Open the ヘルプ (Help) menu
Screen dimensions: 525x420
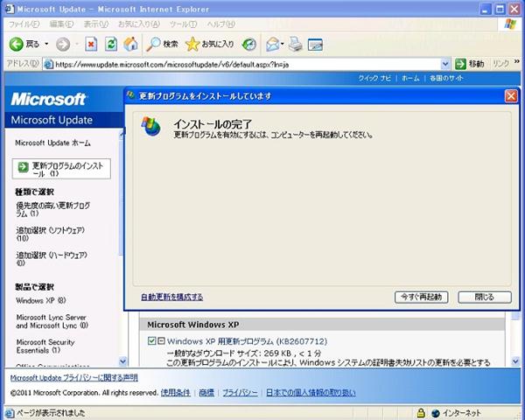coord(220,24)
